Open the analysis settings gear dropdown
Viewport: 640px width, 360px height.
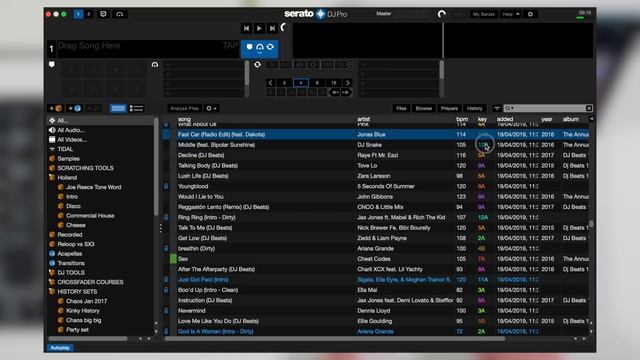pyautogui.click(x=211, y=108)
